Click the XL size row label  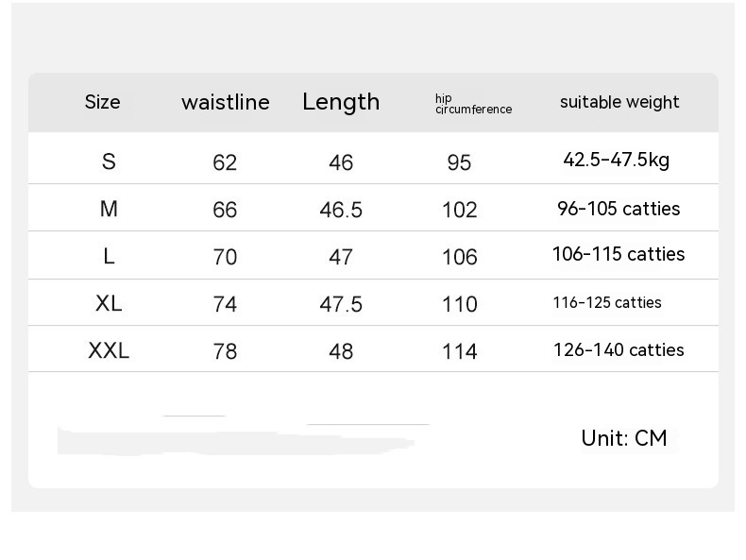[109, 303]
